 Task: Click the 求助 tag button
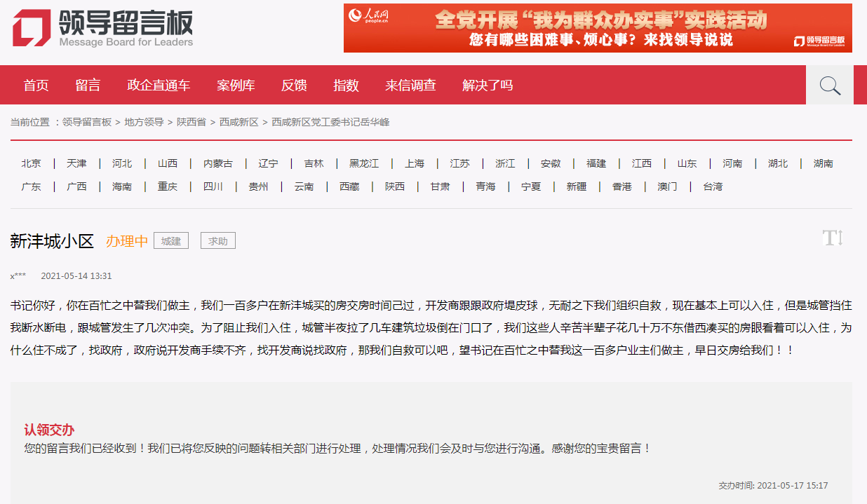pyautogui.click(x=217, y=241)
